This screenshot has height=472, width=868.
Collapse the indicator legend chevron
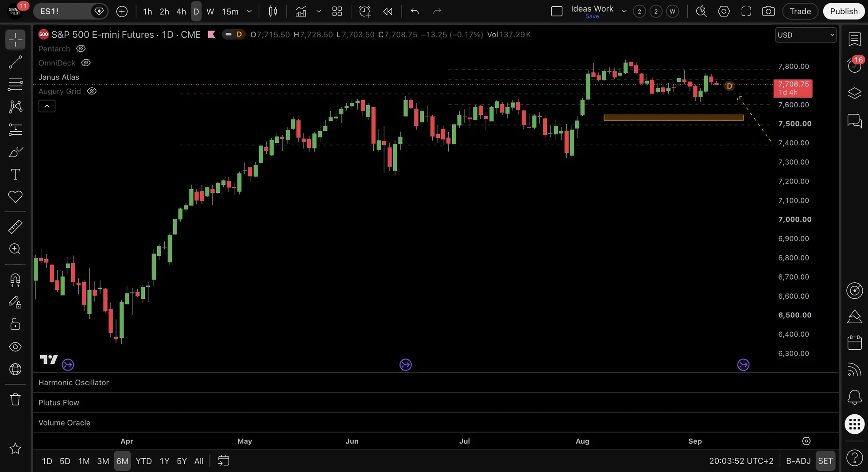point(47,106)
